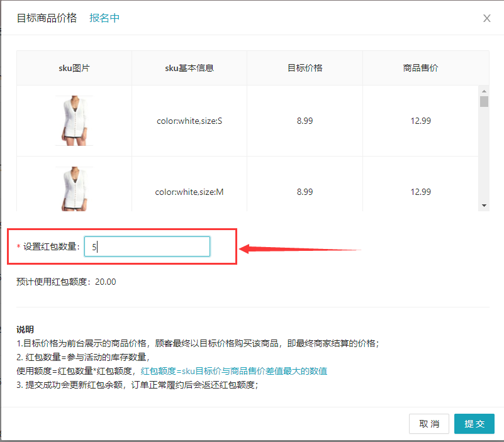The width and height of the screenshot is (504, 442).
Task: Click the first white cardigan sku thumbnail
Action: click(x=74, y=120)
